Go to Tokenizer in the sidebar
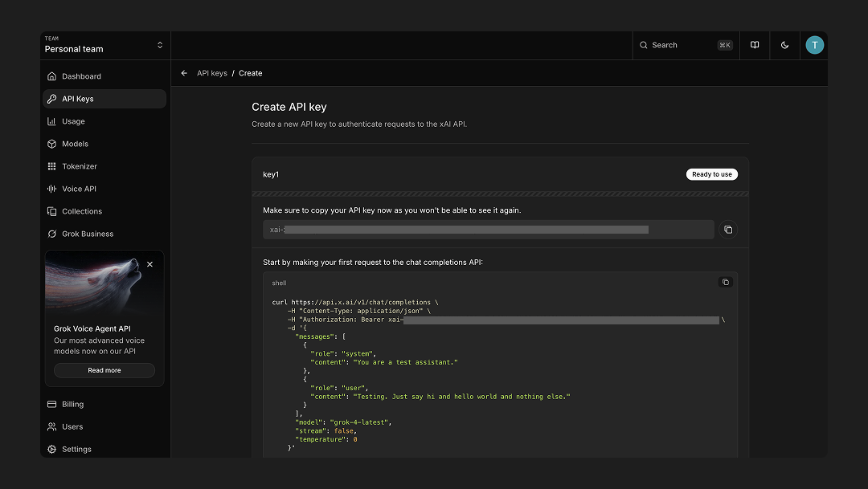The width and height of the screenshot is (868, 489). [x=104, y=166]
